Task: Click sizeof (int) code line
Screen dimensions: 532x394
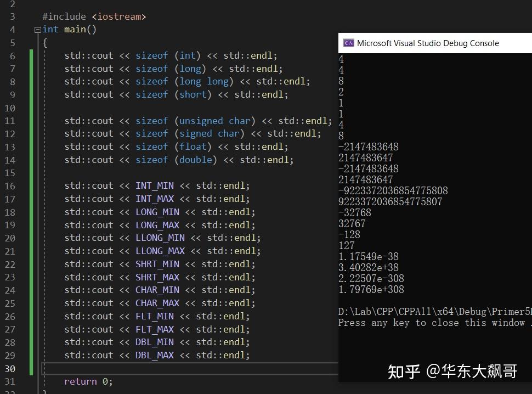Action: (171, 55)
